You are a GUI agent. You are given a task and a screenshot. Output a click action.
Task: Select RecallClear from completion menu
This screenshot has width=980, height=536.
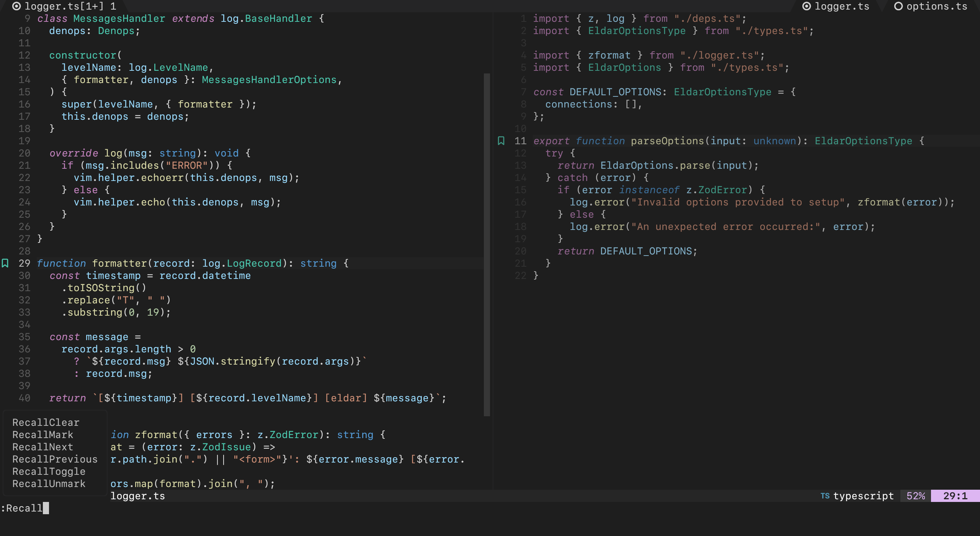[x=46, y=422]
